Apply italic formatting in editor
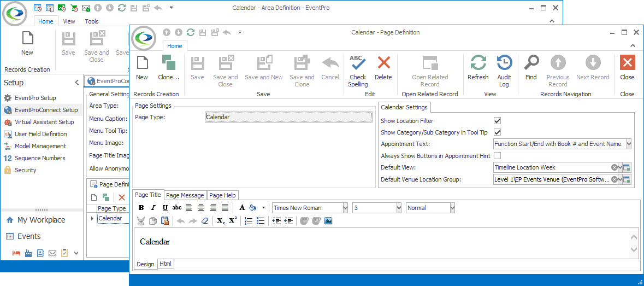 click(x=153, y=208)
